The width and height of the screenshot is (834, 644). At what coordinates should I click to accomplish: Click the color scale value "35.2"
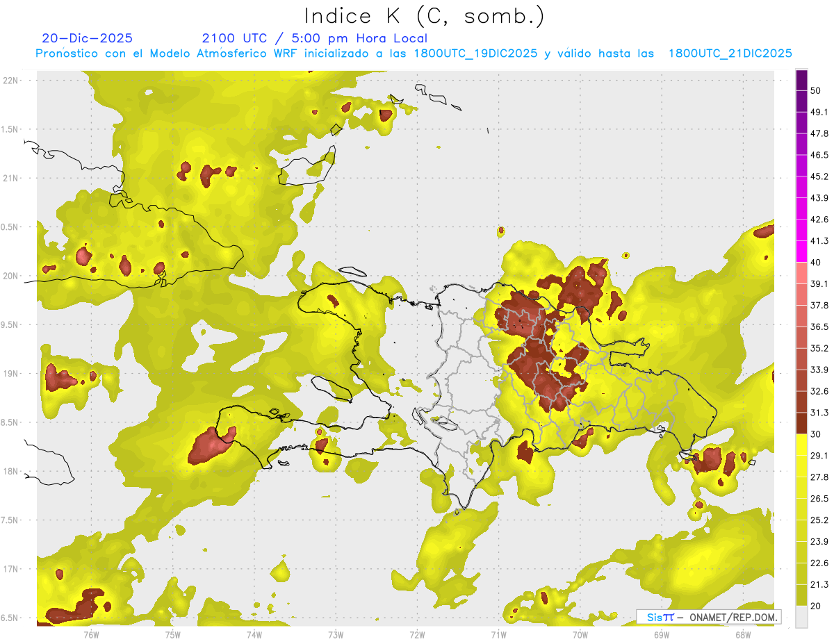(x=819, y=348)
